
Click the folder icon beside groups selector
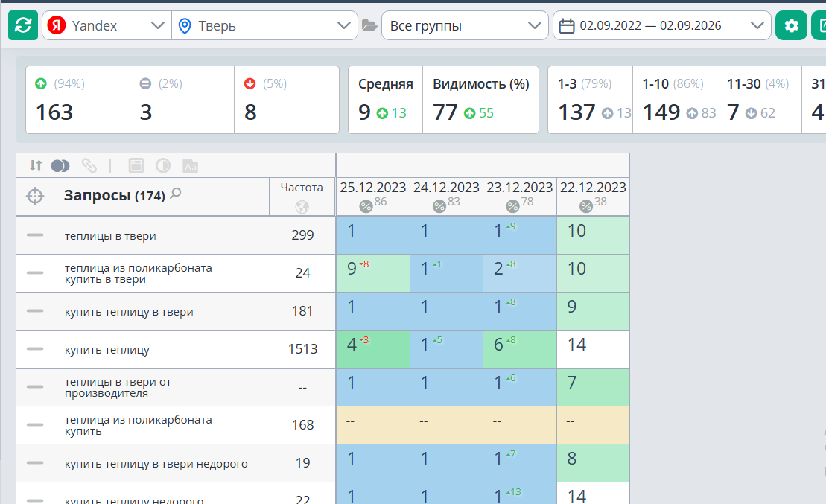point(369,25)
